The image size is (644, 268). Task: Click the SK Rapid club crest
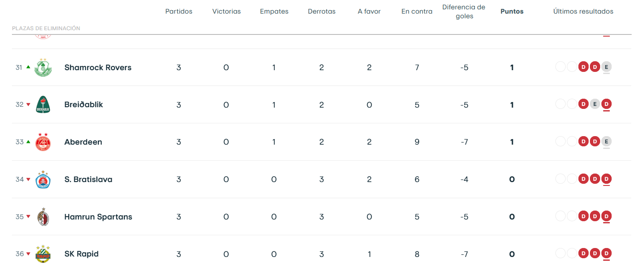point(43,254)
